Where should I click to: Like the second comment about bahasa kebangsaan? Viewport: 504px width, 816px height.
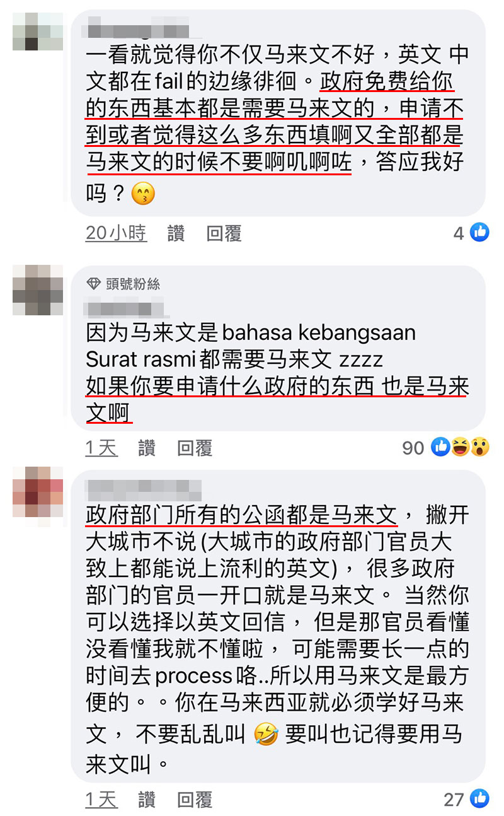pyautogui.click(x=146, y=448)
